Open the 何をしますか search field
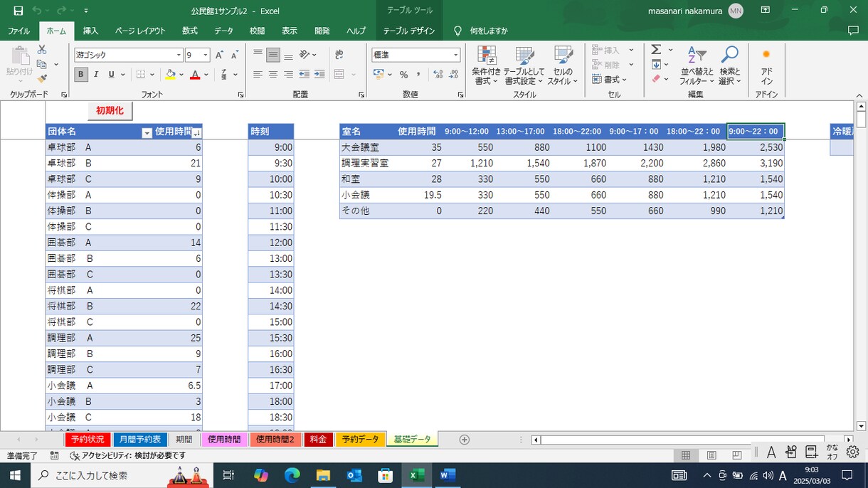 (481, 31)
